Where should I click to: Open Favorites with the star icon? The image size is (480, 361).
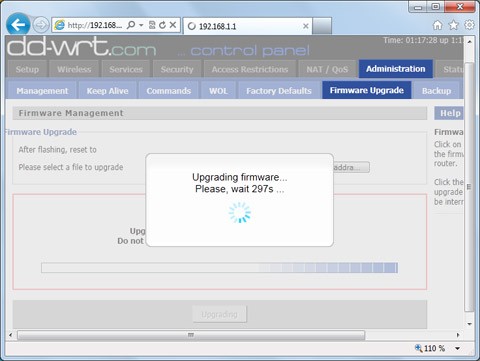pyautogui.click(x=454, y=25)
